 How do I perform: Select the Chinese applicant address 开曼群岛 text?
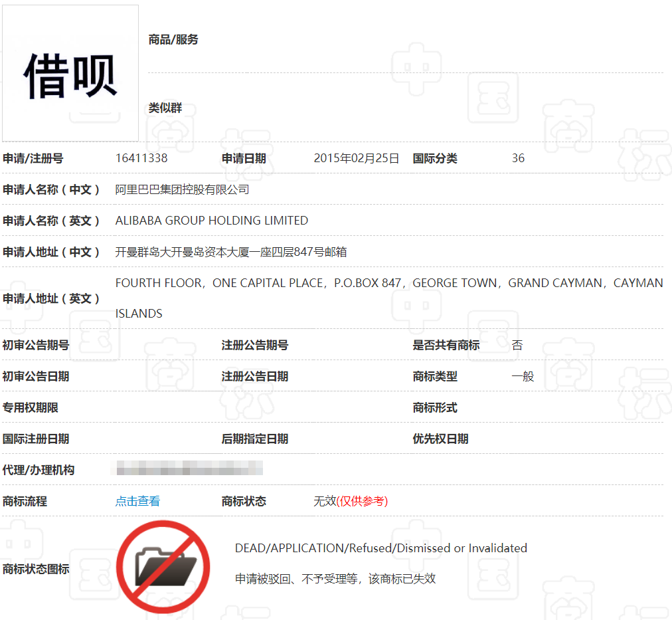pyautogui.click(x=230, y=252)
